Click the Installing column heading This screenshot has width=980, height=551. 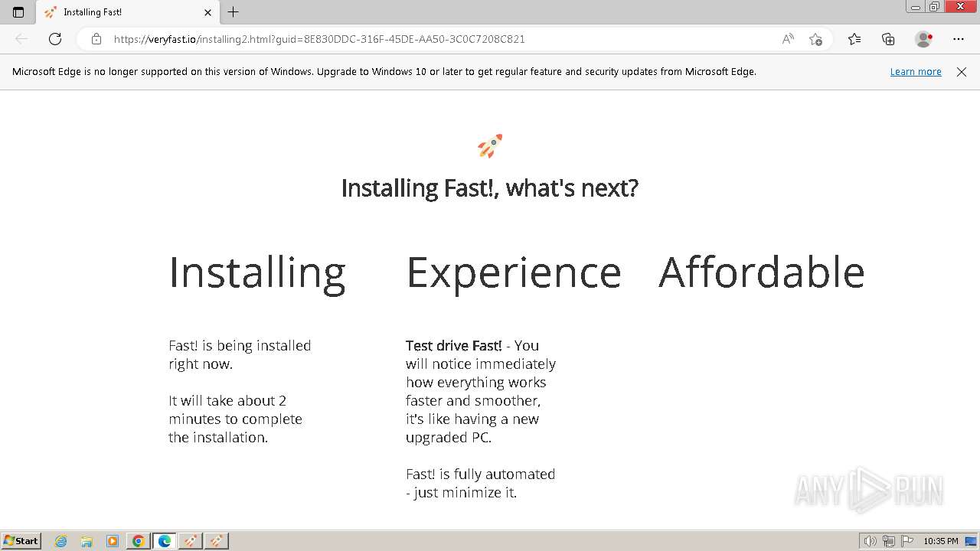click(x=257, y=273)
